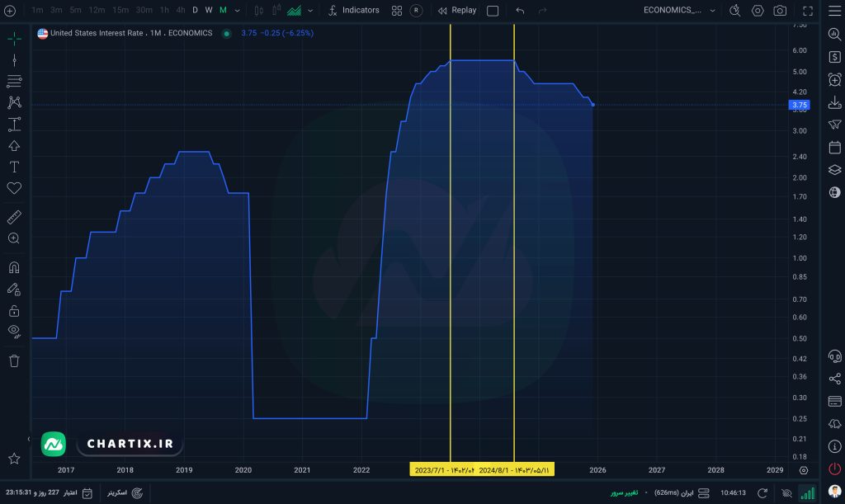Start bar Replay mode

457,11
